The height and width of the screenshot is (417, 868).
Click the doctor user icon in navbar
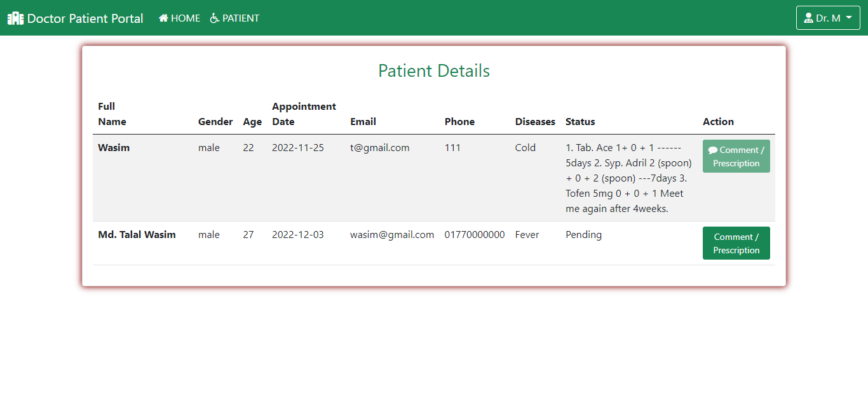[808, 18]
